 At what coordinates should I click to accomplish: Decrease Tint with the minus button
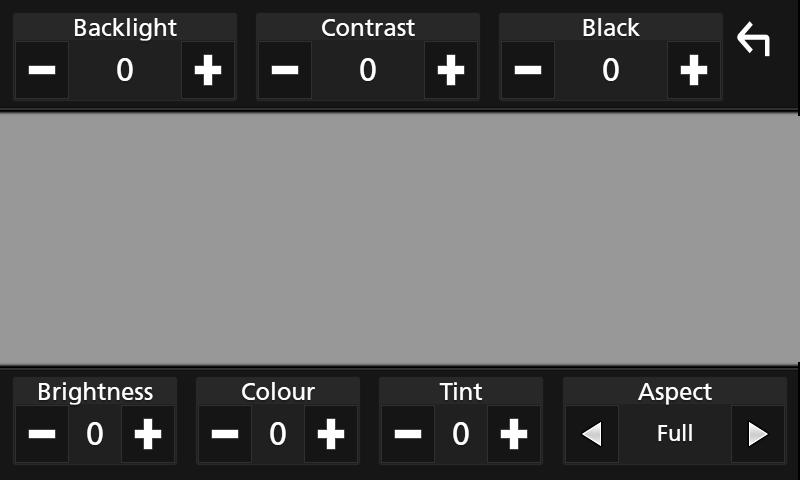click(408, 434)
